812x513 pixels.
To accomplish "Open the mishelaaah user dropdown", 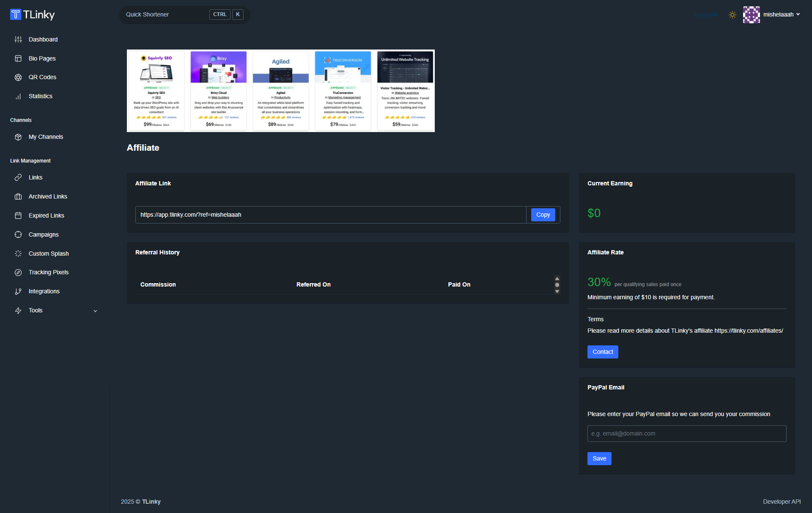I will click(781, 15).
